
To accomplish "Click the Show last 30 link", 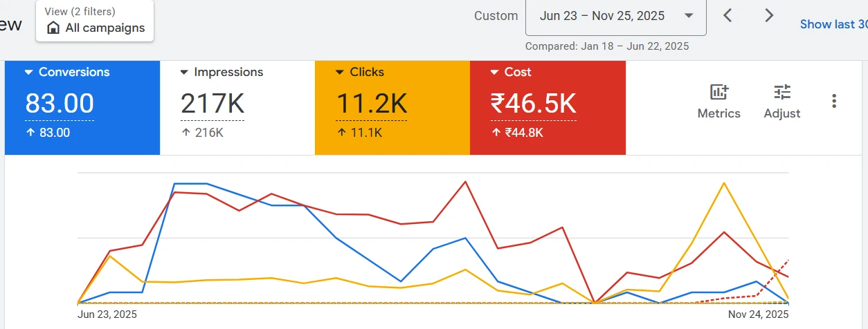I will click(833, 24).
